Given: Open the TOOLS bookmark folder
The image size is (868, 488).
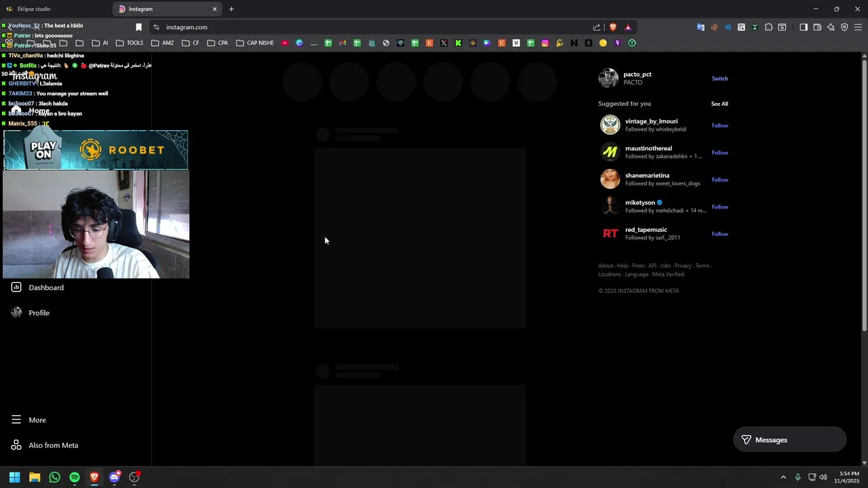Looking at the screenshot, I should tap(130, 43).
